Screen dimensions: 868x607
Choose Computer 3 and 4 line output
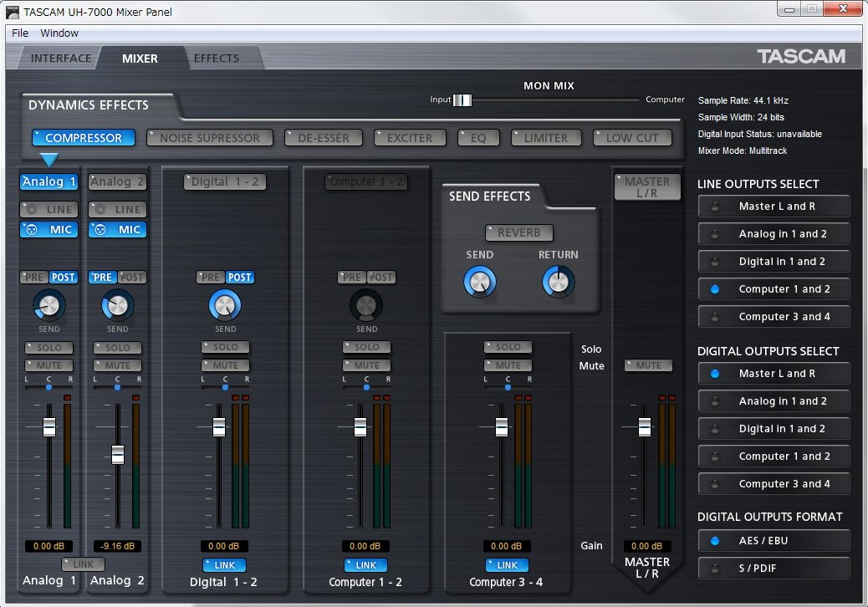click(774, 317)
